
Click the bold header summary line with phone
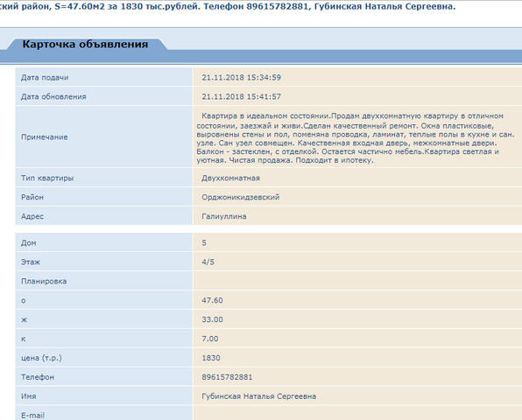(228, 7)
